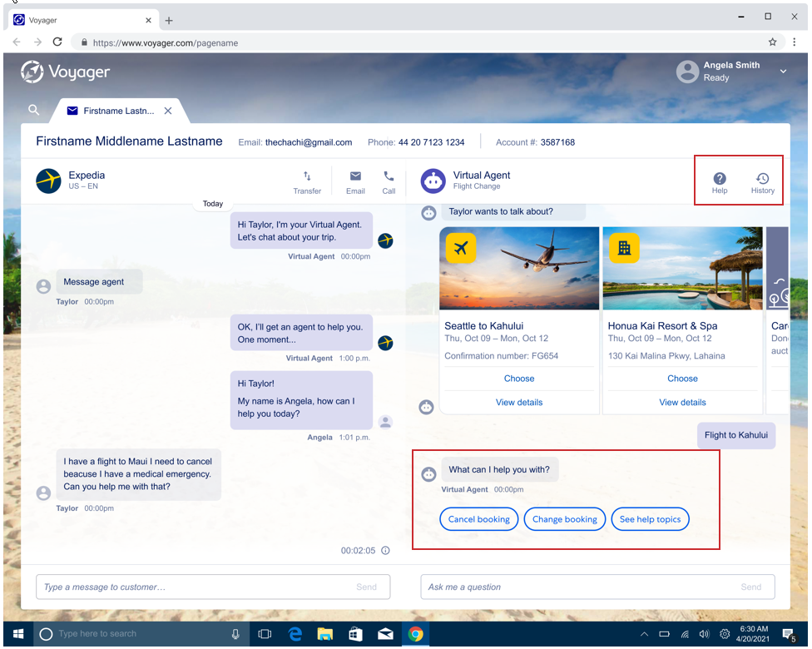This screenshot has height=649, width=812.
Task: Start a call with the Call icon
Action: click(x=389, y=176)
